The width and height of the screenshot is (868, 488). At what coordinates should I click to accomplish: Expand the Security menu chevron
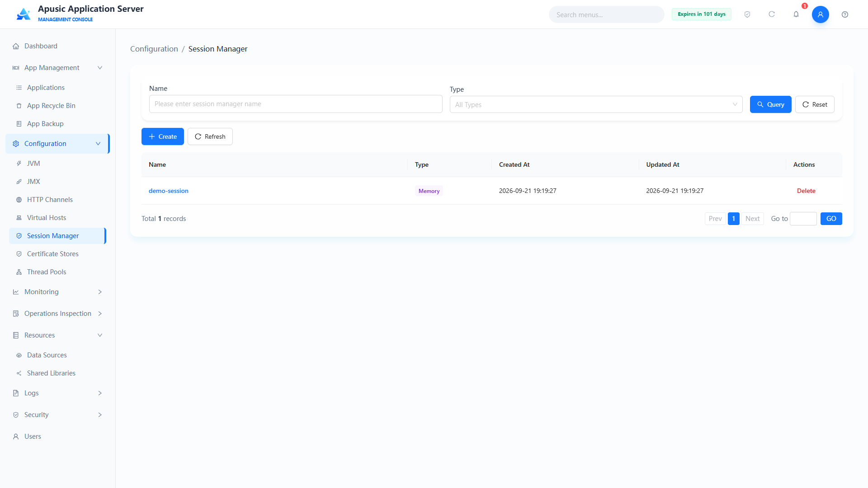(x=100, y=415)
